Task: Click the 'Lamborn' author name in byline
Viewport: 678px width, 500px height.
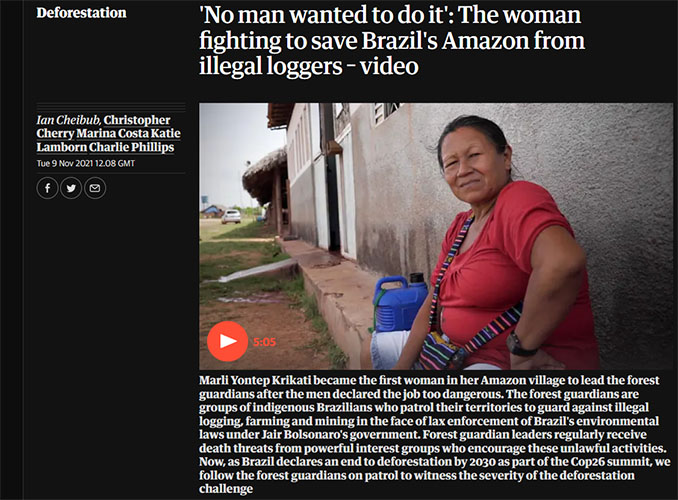Action: coord(61,147)
